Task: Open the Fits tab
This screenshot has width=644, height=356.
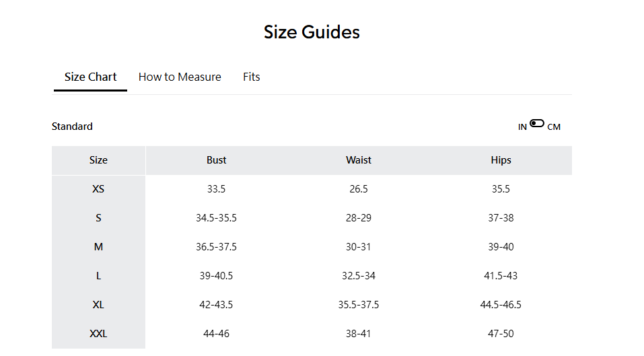Action: click(x=252, y=77)
